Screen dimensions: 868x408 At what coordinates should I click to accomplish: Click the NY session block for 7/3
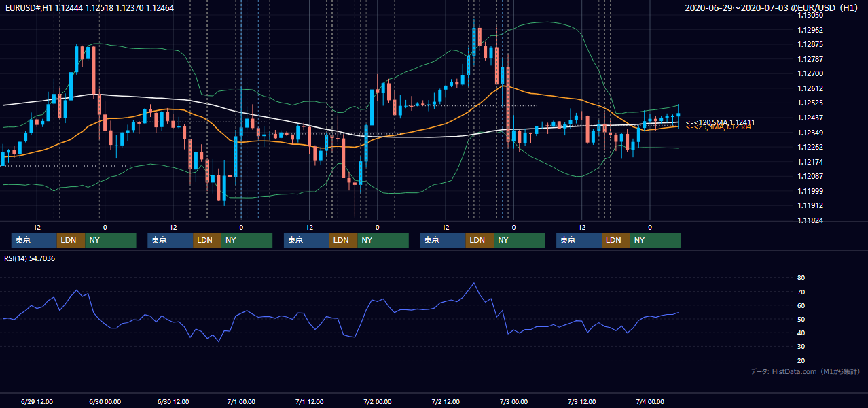coord(655,240)
